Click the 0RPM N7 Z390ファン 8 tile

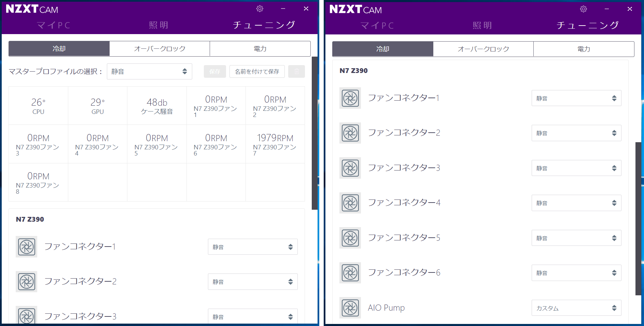(38, 182)
